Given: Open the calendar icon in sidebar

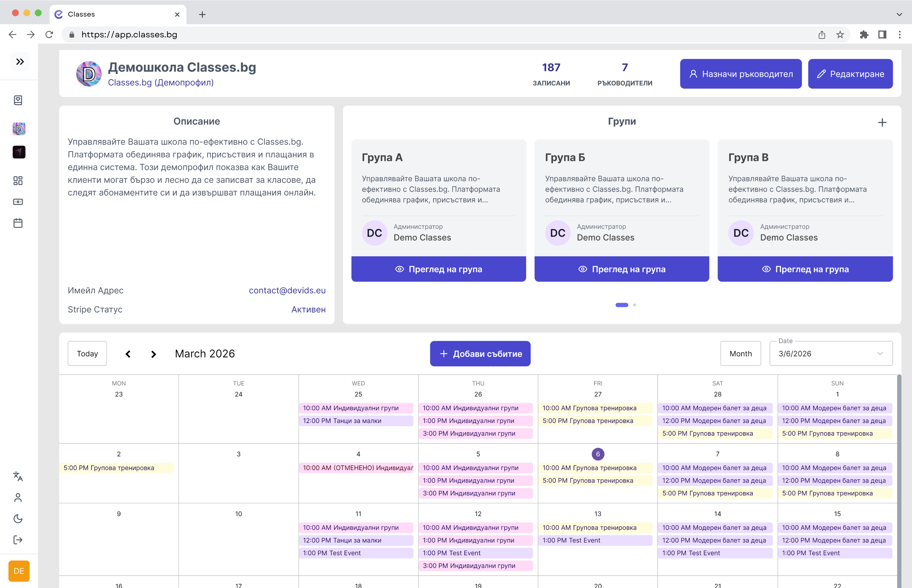Looking at the screenshot, I should click(x=18, y=223).
